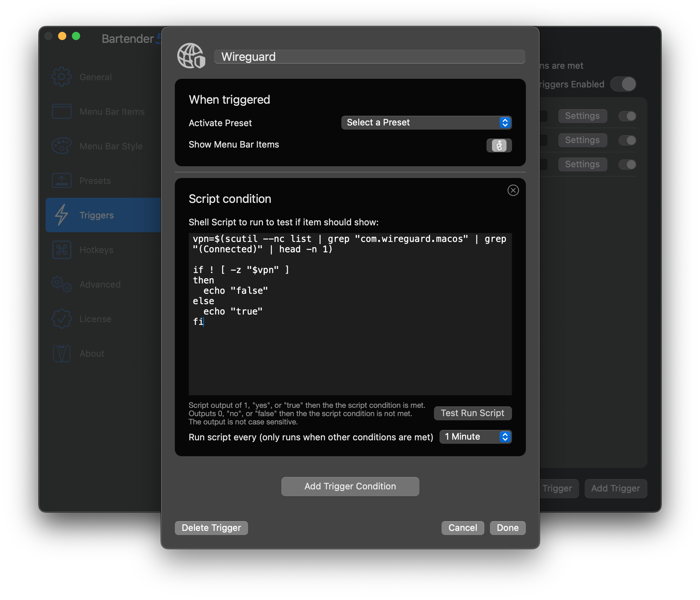Click inside the shell script text area
The width and height of the screenshot is (700, 600).
coord(350,314)
